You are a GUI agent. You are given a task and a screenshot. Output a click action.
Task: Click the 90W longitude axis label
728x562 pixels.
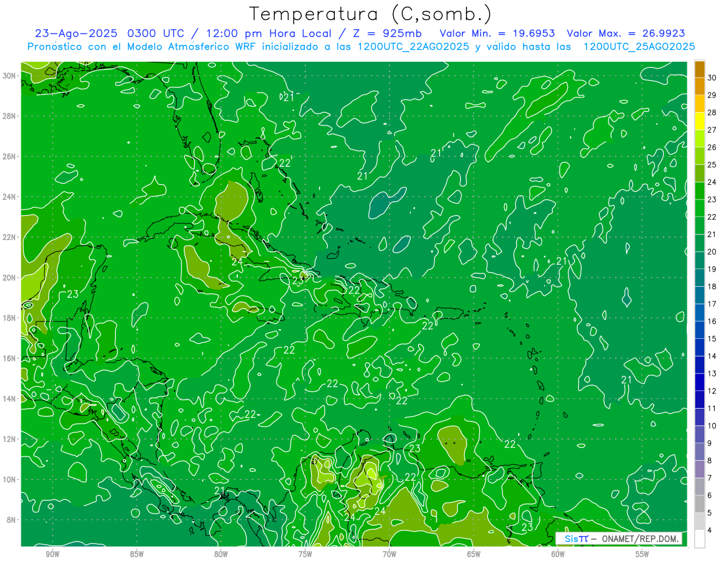[x=52, y=554]
